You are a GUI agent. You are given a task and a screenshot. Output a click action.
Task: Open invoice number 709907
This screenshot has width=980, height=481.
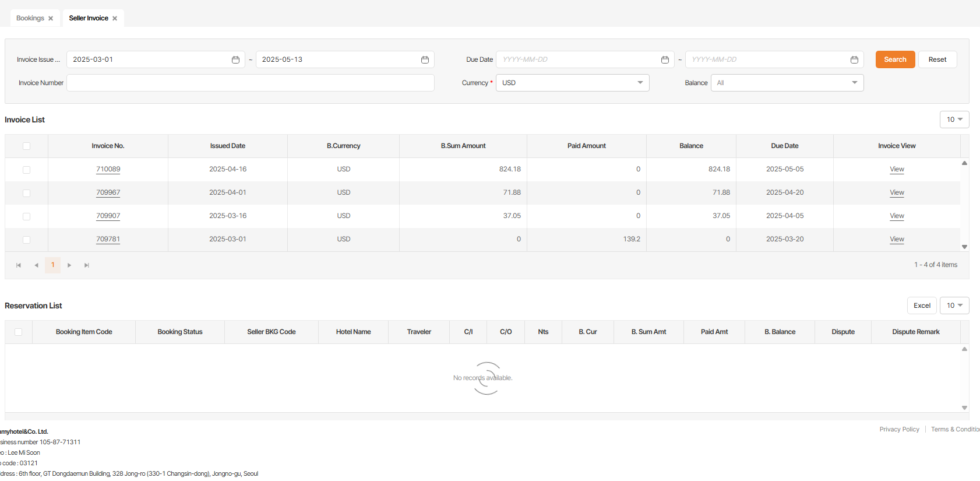(108, 216)
